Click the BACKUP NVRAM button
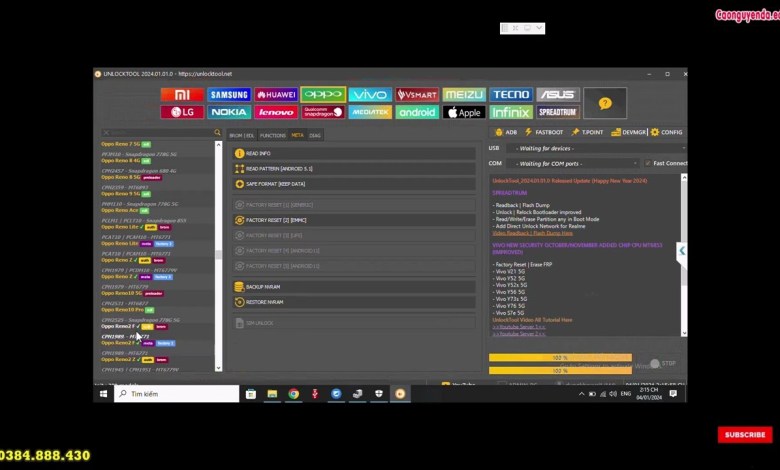 (262, 287)
